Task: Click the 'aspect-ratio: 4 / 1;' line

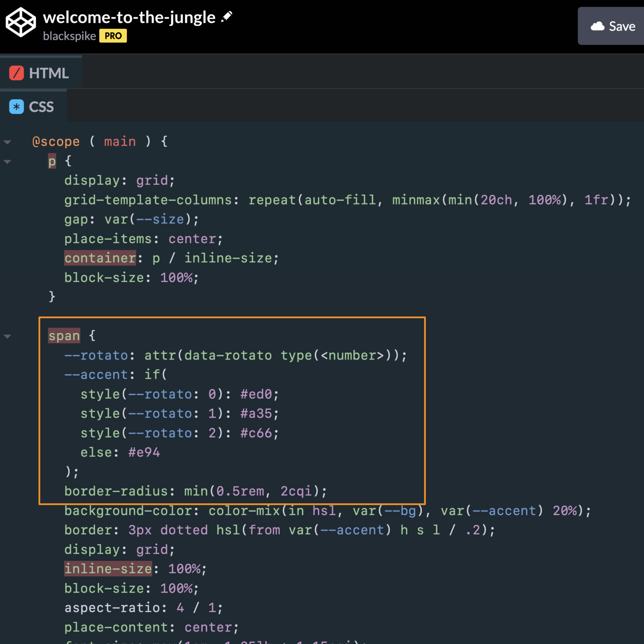Action: [x=144, y=608]
